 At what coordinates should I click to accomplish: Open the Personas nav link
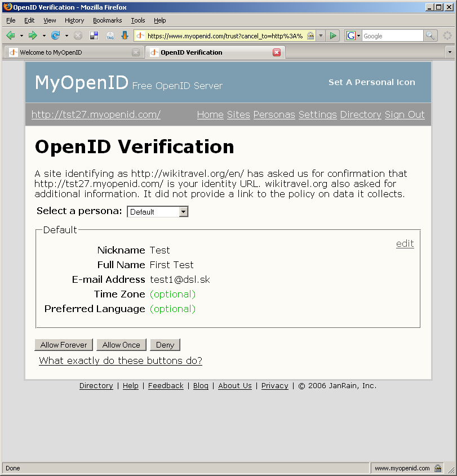274,114
